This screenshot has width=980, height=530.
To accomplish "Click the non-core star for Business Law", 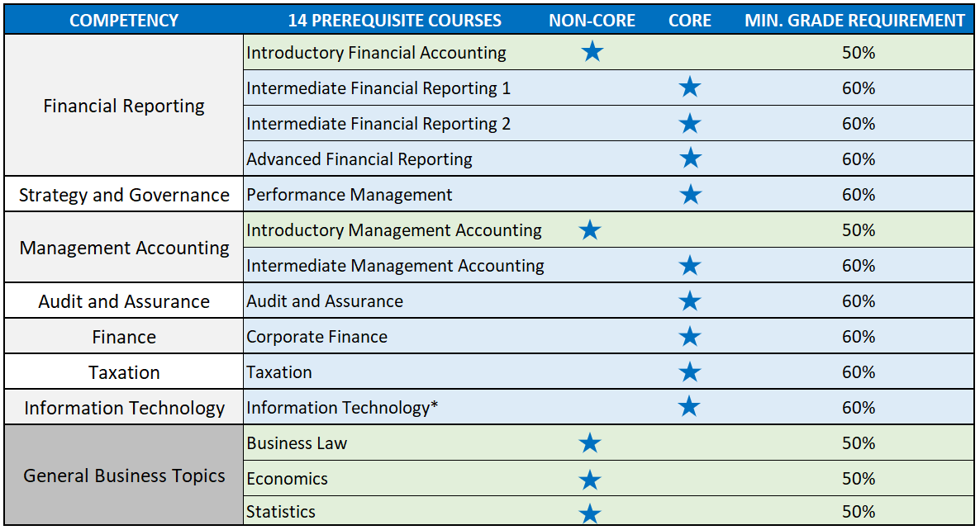I will [590, 443].
